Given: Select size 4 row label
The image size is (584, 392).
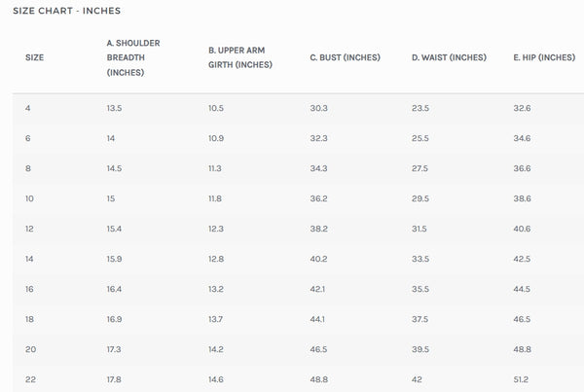Looking at the screenshot, I should pyautogui.click(x=28, y=108).
